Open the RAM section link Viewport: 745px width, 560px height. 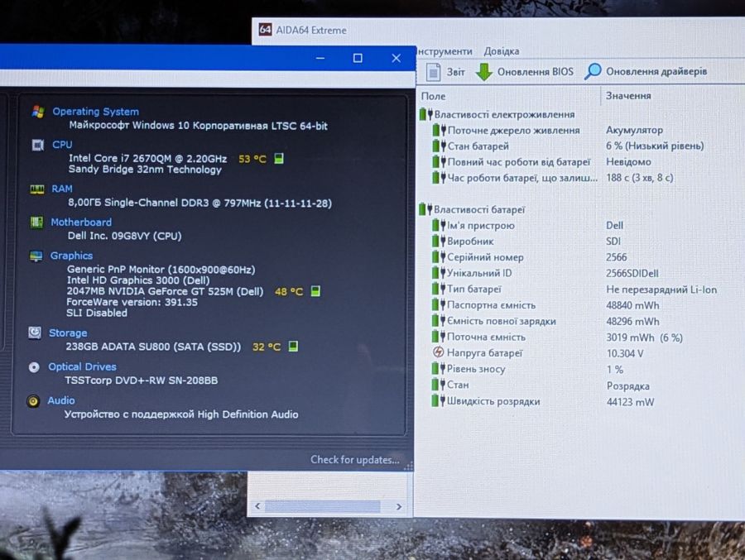click(62, 189)
